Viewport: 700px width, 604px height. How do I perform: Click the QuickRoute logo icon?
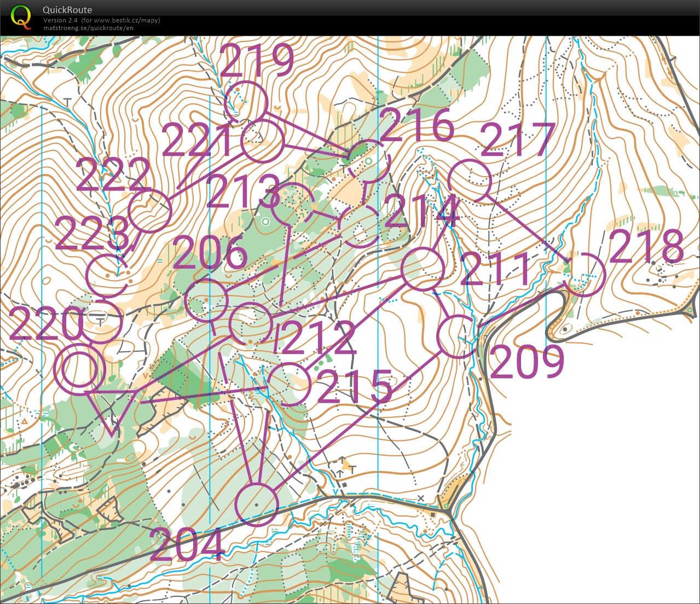pyautogui.click(x=21, y=17)
